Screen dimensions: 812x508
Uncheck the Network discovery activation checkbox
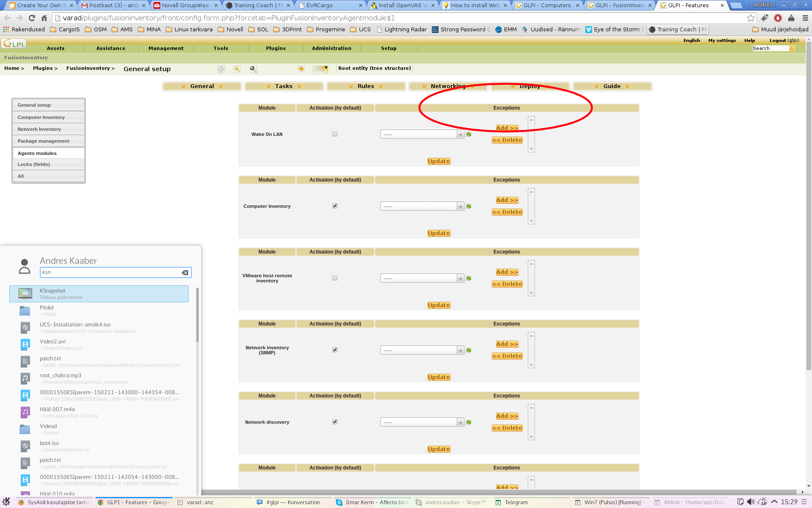pos(335,422)
